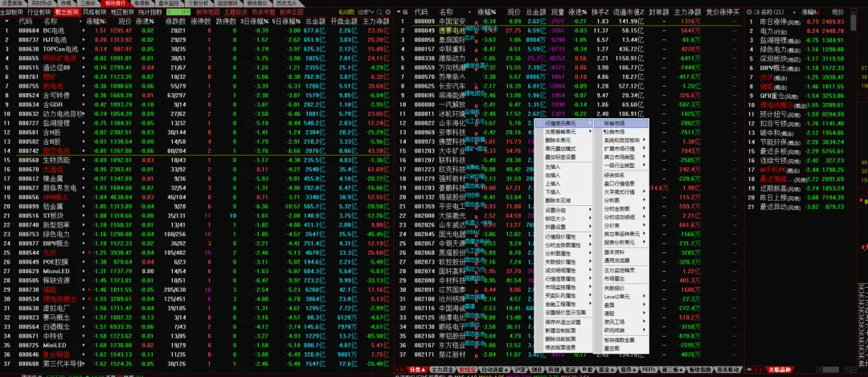Select the 统计指数 category tab
Screen dimensions: 868x377
(150, 11)
